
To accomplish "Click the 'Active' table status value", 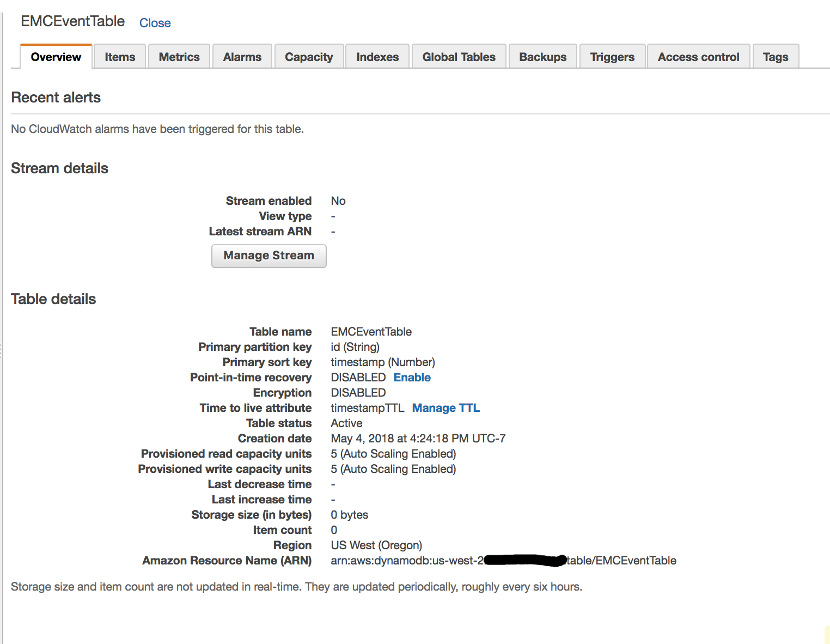I will point(346,423).
